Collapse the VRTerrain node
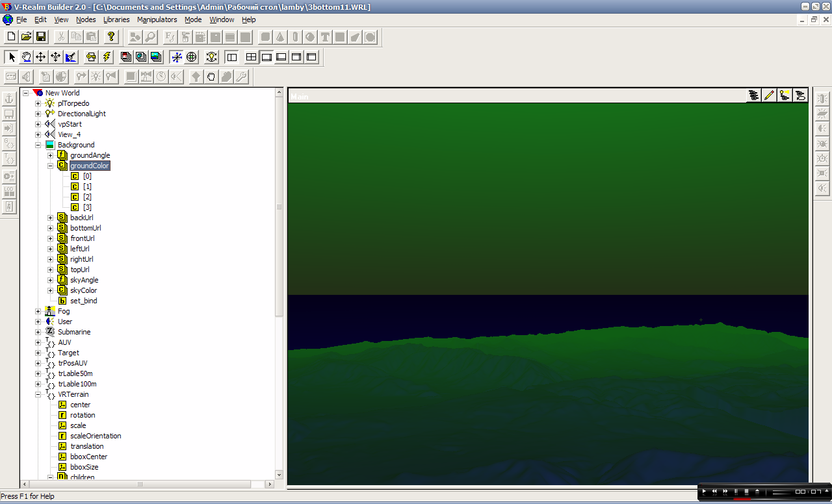The width and height of the screenshot is (832, 504). click(x=38, y=394)
